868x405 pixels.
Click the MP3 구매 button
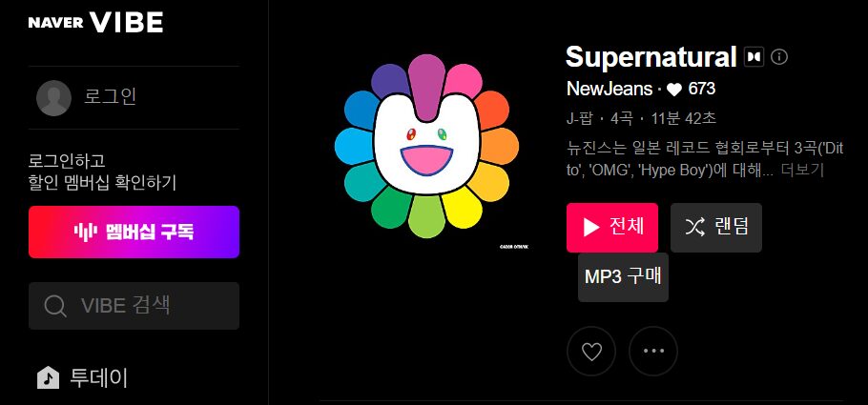coord(623,277)
